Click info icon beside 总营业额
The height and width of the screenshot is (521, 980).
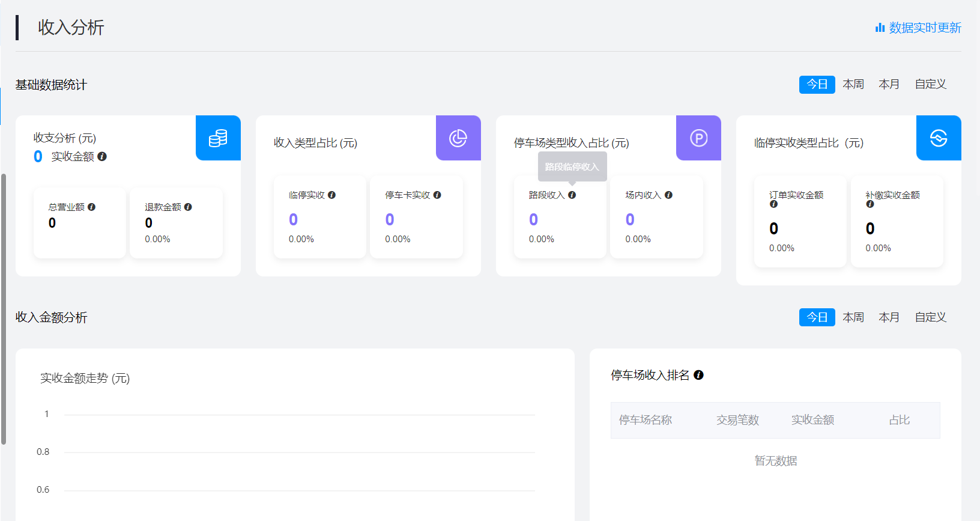pyautogui.click(x=91, y=207)
